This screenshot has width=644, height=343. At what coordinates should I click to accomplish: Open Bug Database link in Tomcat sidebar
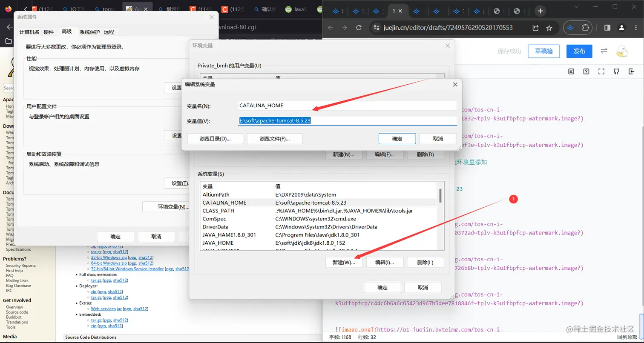[18, 286]
